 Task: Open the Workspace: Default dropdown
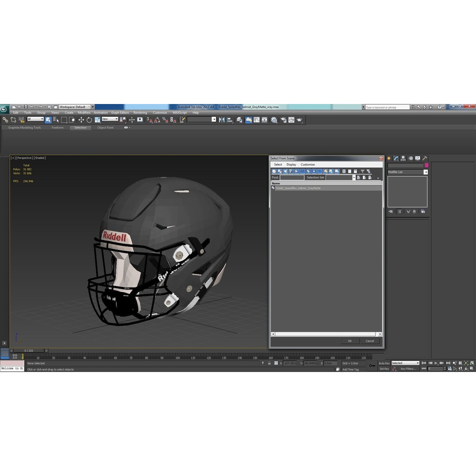click(74, 107)
